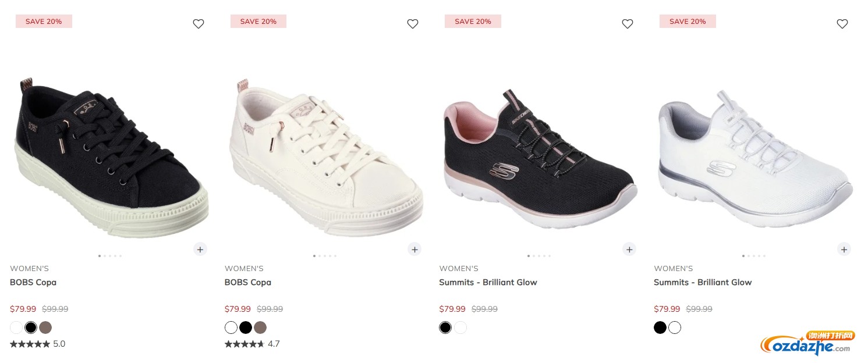The height and width of the screenshot is (363, 868).
Task: Add the black BOBS Copa to wishlist
Action: [x=198, y=24]
